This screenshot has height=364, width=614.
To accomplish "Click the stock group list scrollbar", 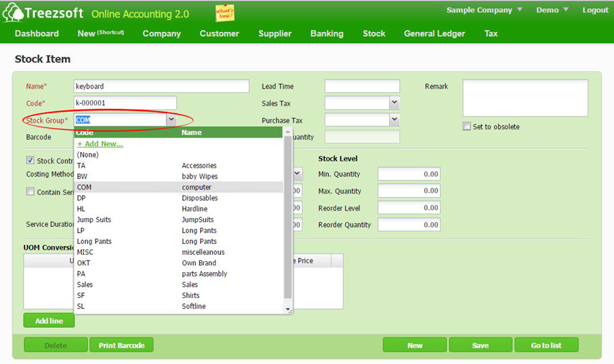I will coord(288,218).
